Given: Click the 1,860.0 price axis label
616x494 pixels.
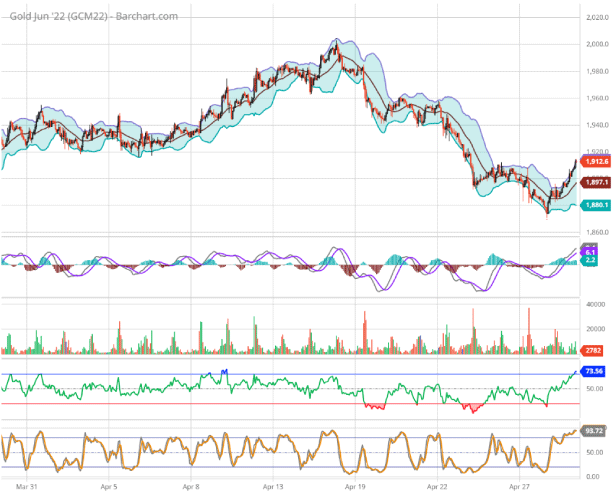Looking at the screenshot, I should pos(598,232).
